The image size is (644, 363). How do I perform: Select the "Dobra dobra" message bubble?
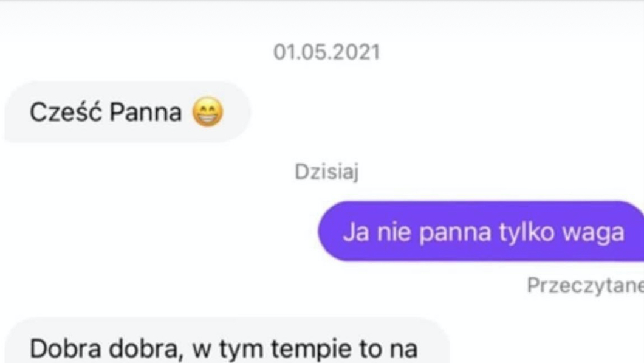pyautogui.click(x=227, y=341)
